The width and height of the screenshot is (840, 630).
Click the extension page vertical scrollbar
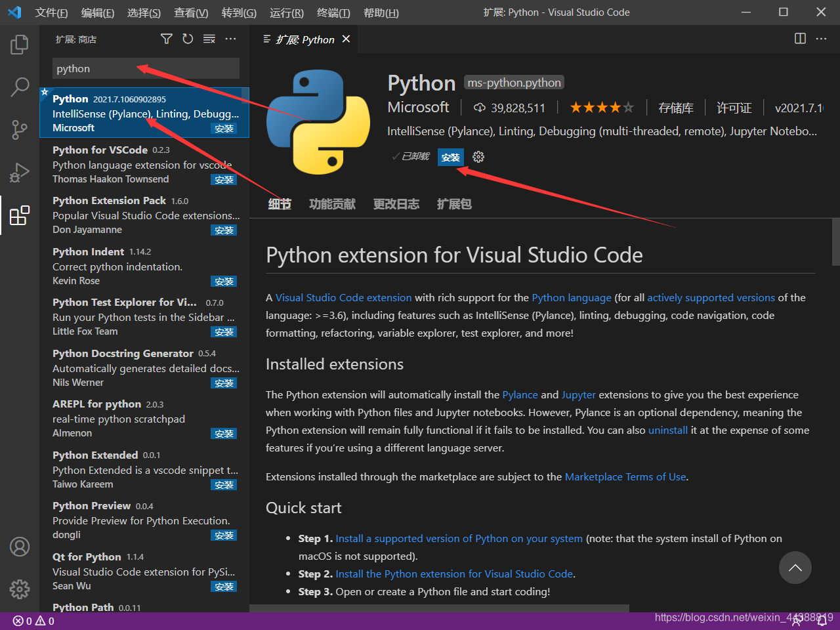pos(835,241)
